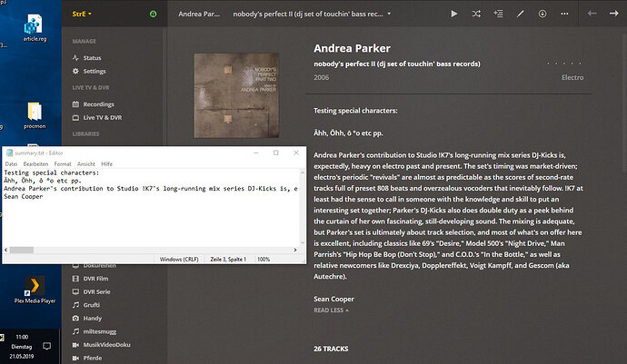The image size is (627, 364).
Task: Open the more options ellipsis menu
Action: click(564, 14)
